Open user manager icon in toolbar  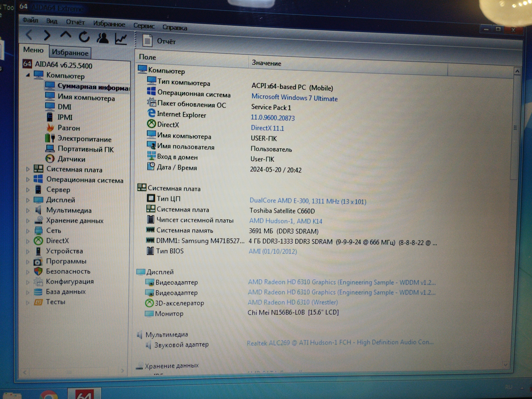pyautogui.click(x=103, y=38)
